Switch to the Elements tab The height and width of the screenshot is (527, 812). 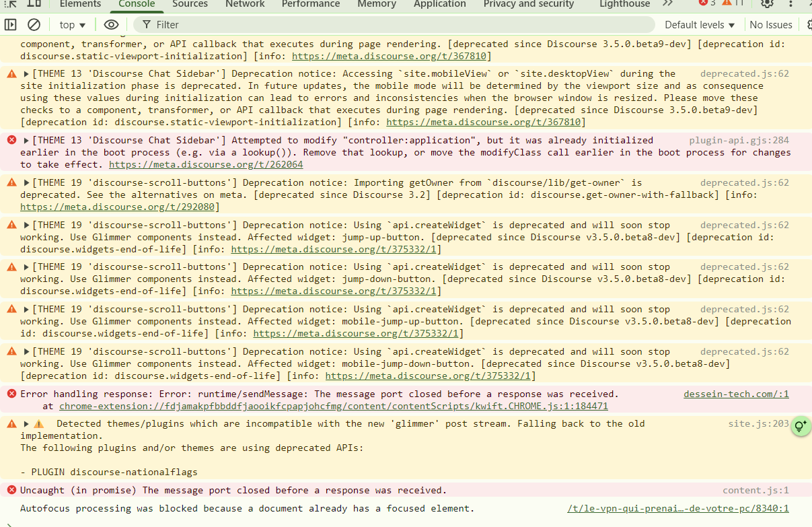80,4
